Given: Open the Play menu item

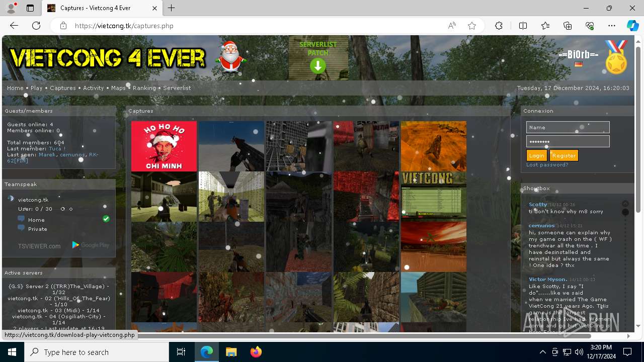Looking at the screenshot, I should (x=36, y=88).
